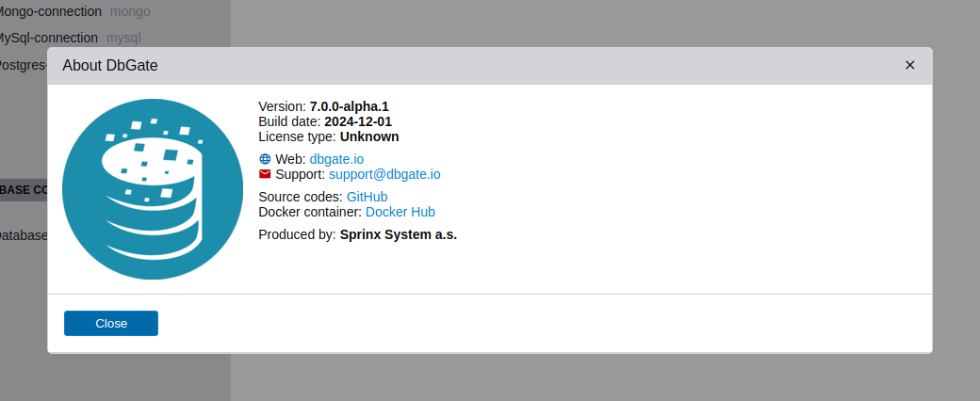Click the globe icon beside Web
Viewport: 980px width, 401px height.
[x=265, y=159]
